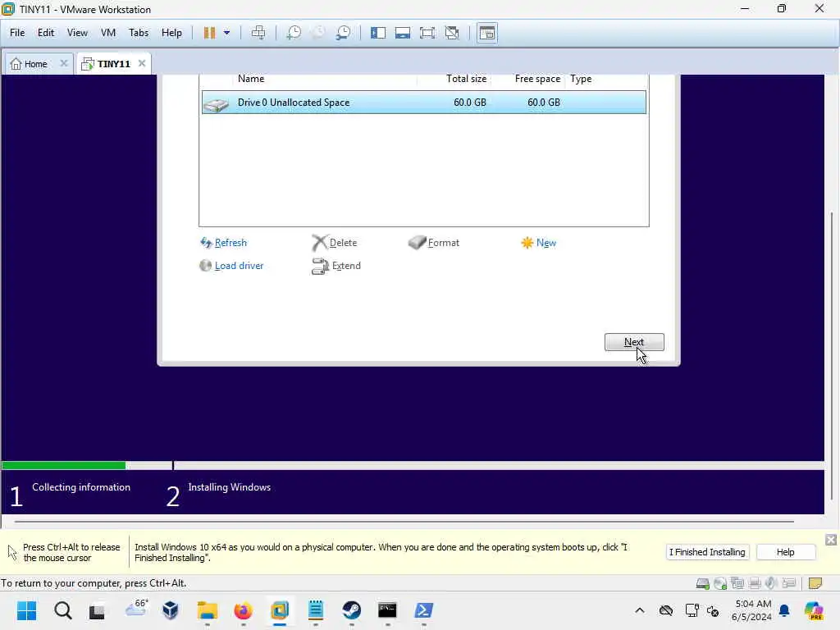Open VMware Workstation taskbar icon
Screen dimensions: 840x630
click(x=280, y=610)
